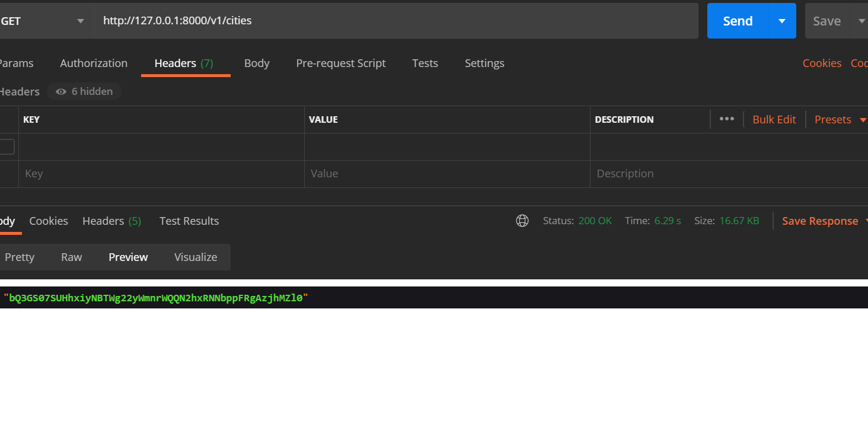This screenshot has width=868, height=430.
Task: Check the checkbox on the empty header row
Action: click(5, 146)
